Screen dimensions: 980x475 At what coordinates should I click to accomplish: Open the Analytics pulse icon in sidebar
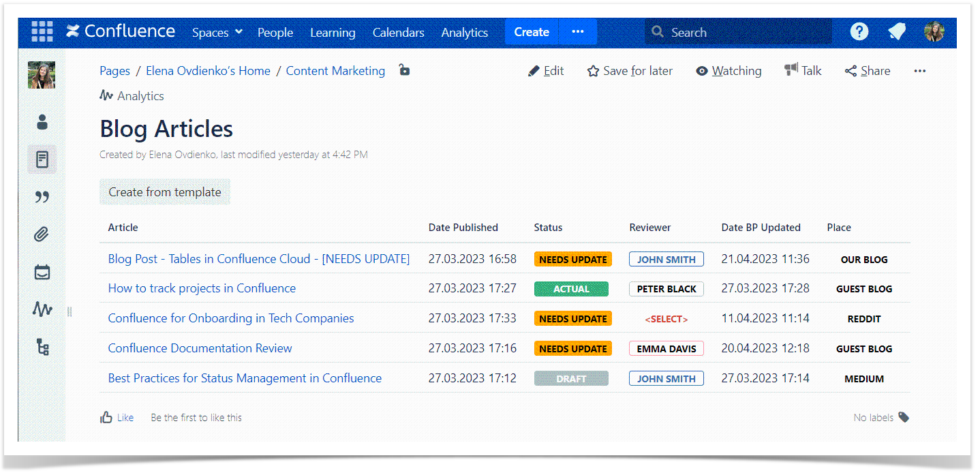[x=42, y=309]
